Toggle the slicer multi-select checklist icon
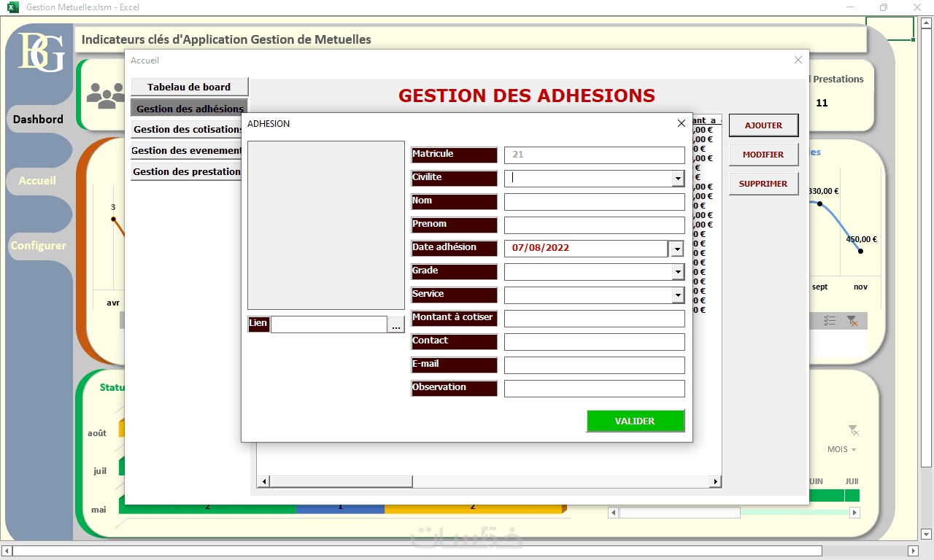 pos(830,320)
